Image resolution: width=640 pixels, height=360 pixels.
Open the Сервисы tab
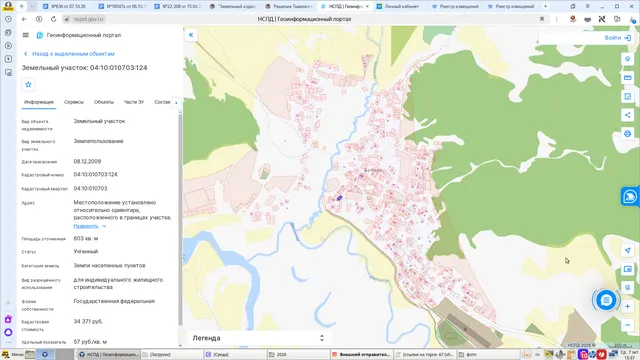point(74,102)
